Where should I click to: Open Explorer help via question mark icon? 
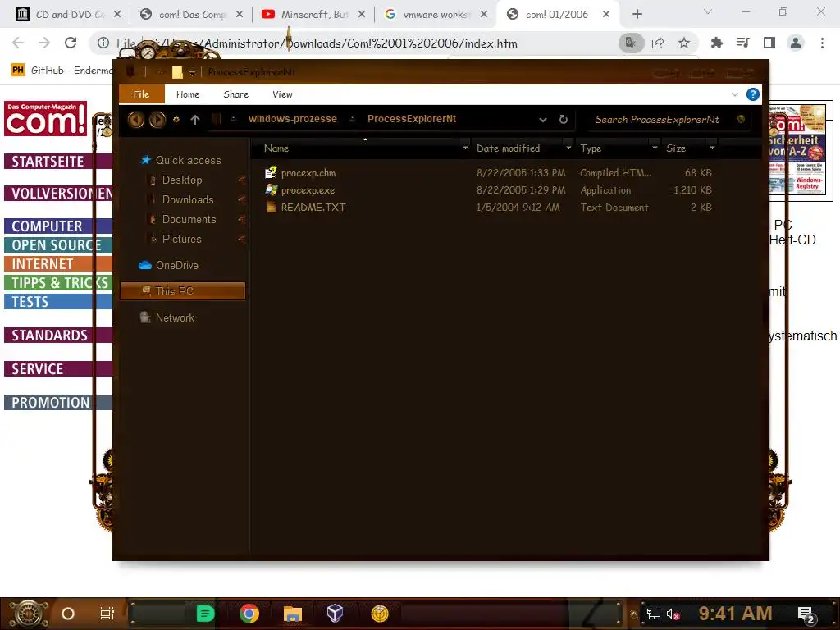click(753, 94)
